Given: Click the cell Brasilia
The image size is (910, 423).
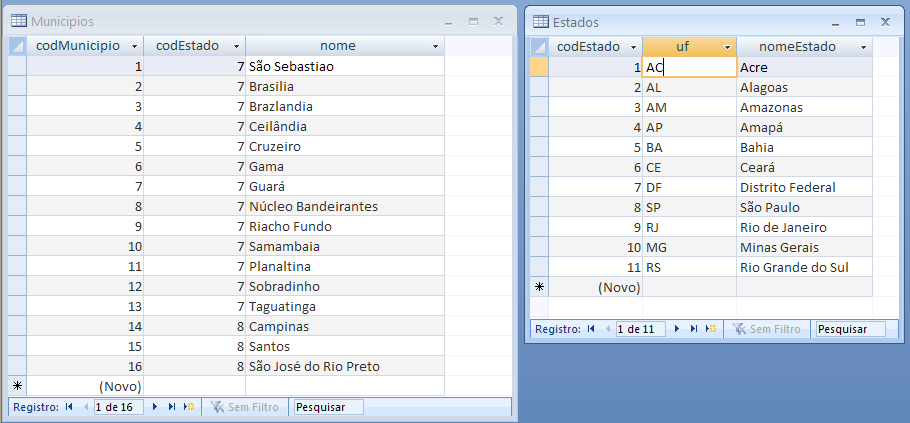Looking at the screenshot, I should (345, 86).
